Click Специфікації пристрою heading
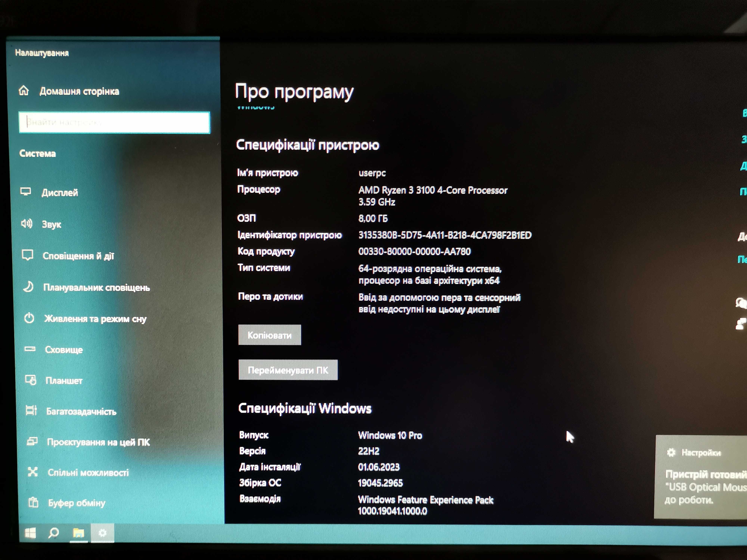 [x=307, y=145]
